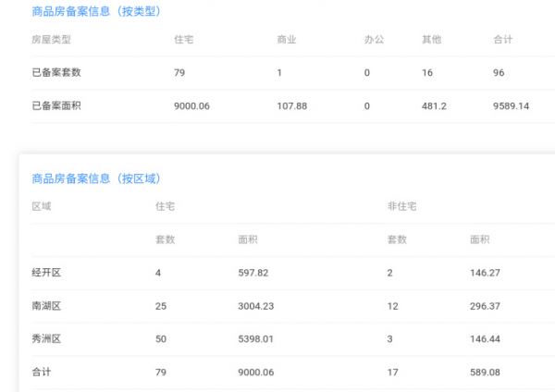Click the 商品房备案信息（按区域） heading
Viewport: 555px width, 392px height.
tap(96, 178)
